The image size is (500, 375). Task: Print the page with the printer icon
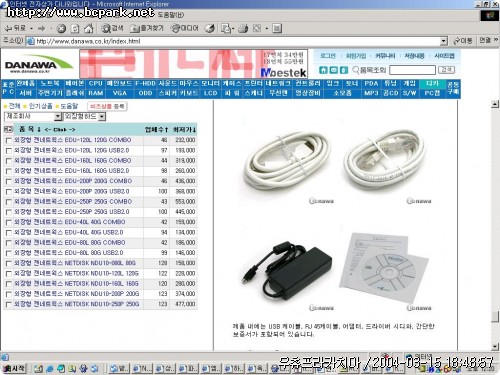click(x=243, y=29)
